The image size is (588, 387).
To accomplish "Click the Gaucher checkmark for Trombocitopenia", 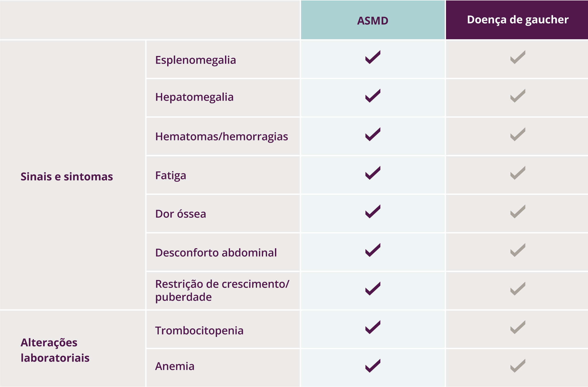I will click(518, 327).
